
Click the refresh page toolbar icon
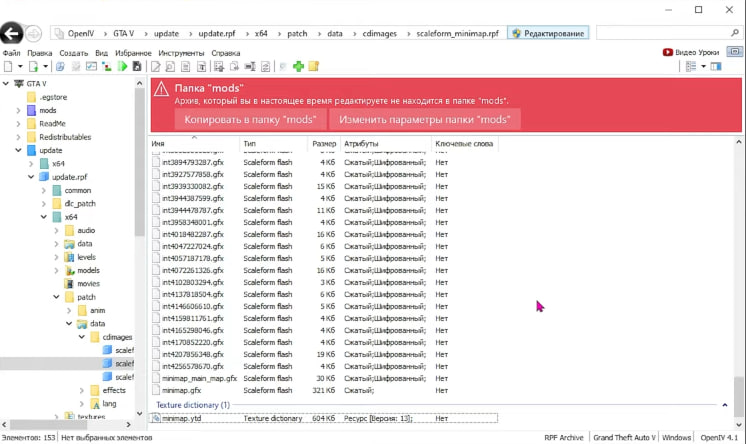click(265, 67)
